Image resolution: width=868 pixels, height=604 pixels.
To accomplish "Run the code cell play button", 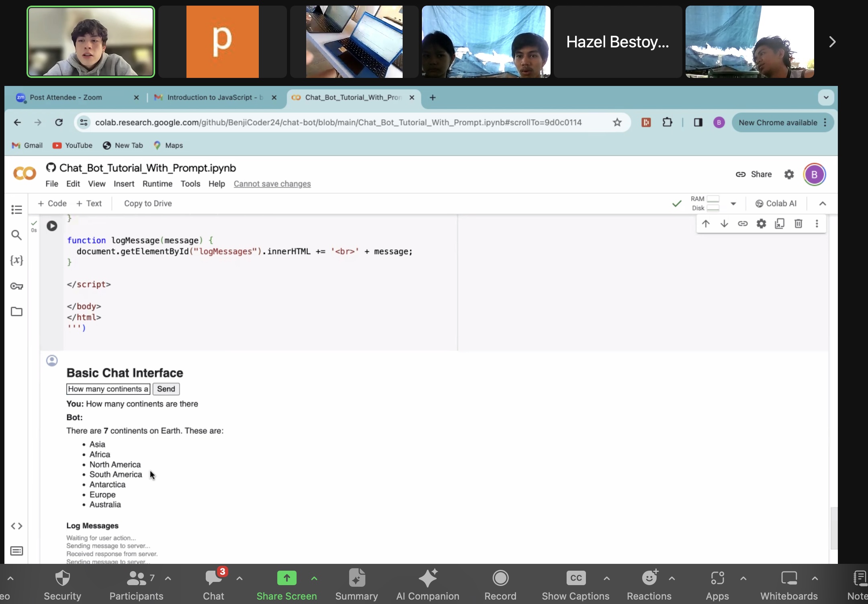I will click(52, 226).
